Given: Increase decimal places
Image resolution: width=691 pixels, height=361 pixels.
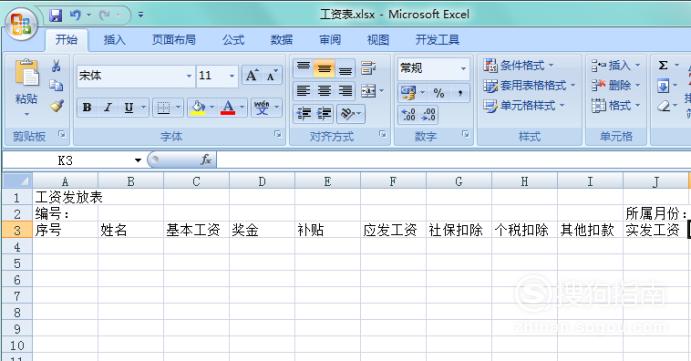Looking at the screenshot, I should (409, 115).
